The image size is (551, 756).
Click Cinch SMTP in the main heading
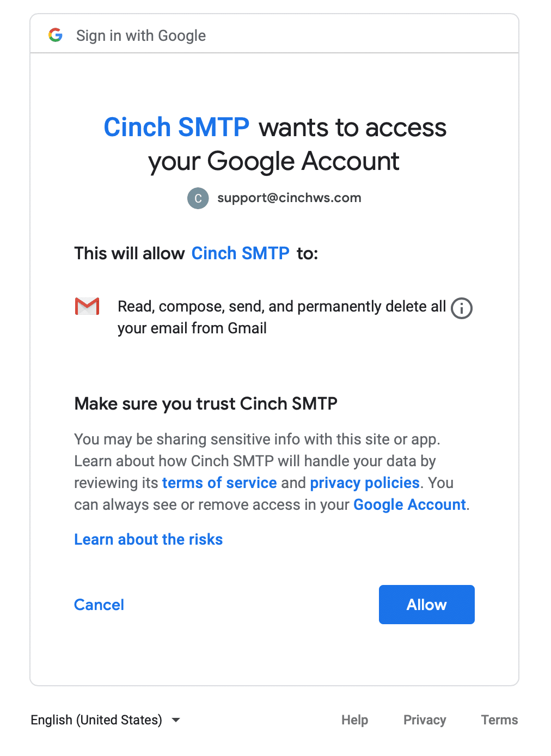pyautogui.click(x=176, y=127)
